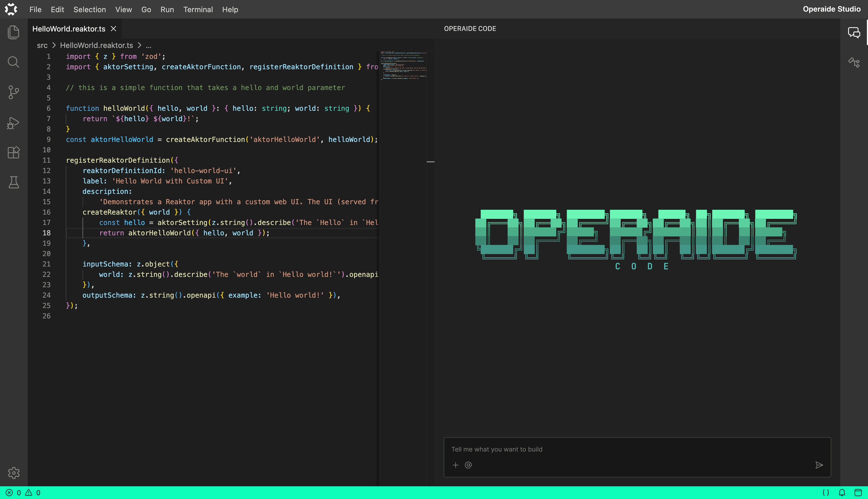This screenshot has width=868, height=499.
Task: Open the View menu
Action: [x=123, y=9]
